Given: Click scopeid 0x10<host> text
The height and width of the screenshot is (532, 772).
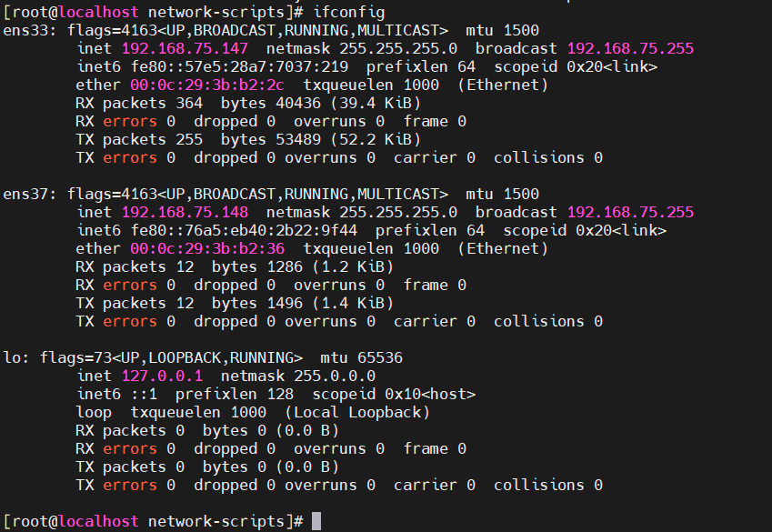Looking at the screenshot, I should pos(394,394).
